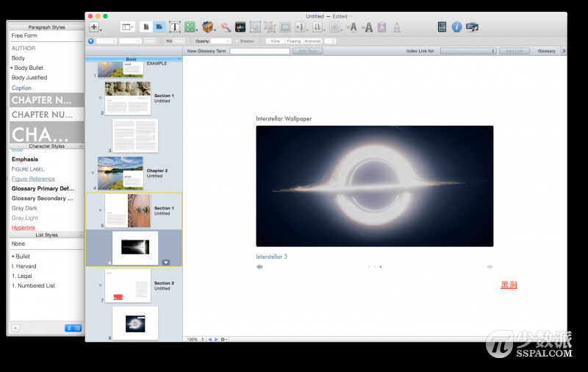Collapse the Chapter 2 disclosure triangle

(93, 173)
